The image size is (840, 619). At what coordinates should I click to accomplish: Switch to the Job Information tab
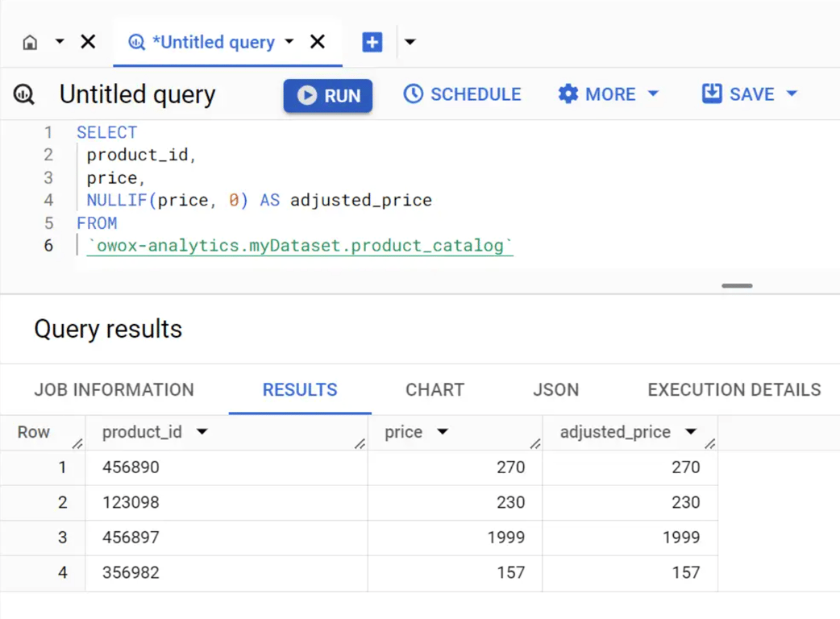click(x=114, y=390)
